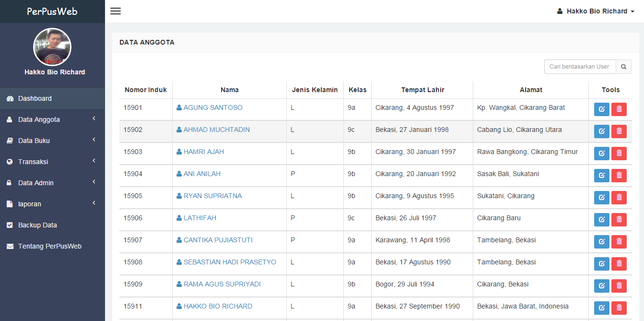This screenshot has width=644, height=321.
Task: Edit the HAMRI AJAH record
Action: tap(602, 154)
